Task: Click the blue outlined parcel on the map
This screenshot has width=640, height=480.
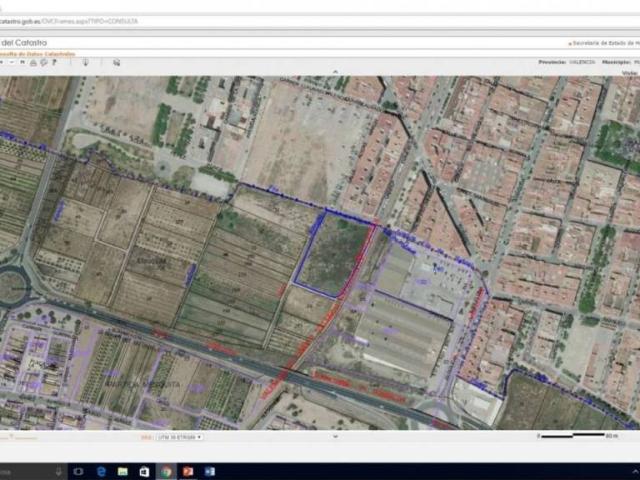Action: (x=334, y=254)
